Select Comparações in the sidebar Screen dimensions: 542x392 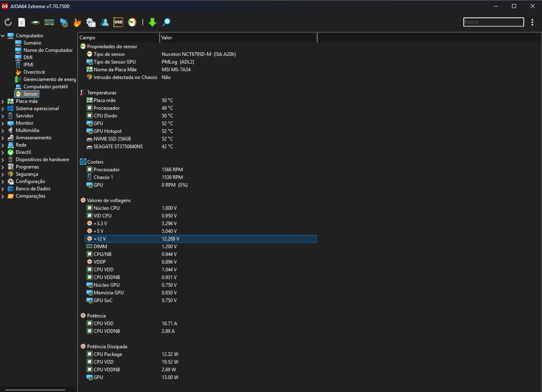click(30, 196)
